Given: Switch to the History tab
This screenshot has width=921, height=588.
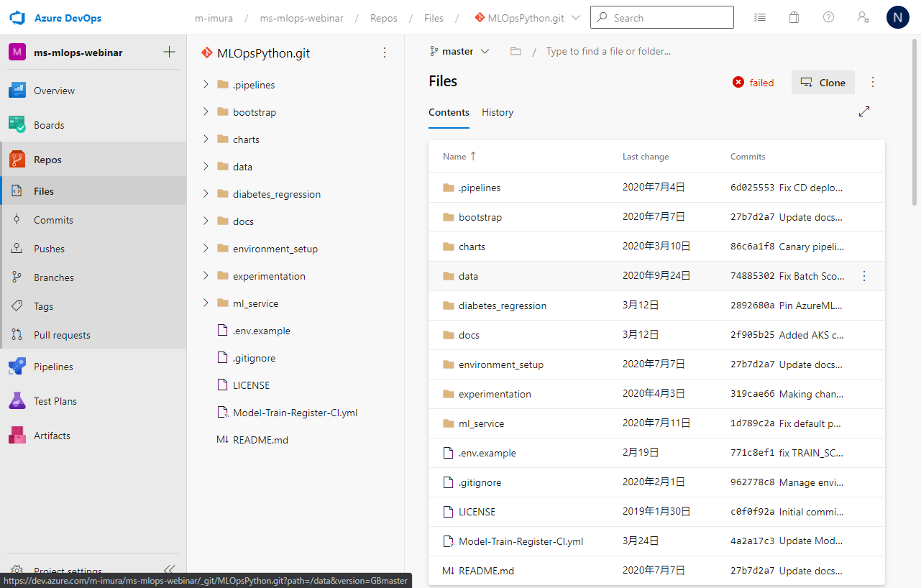Looking at the screenshot, I should [498, 112].
